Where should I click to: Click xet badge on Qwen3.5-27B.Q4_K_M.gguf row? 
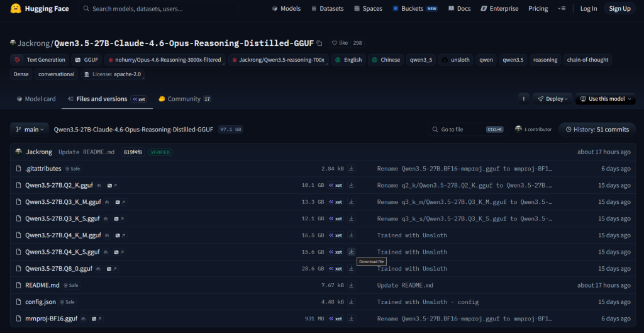pos(335,235)
